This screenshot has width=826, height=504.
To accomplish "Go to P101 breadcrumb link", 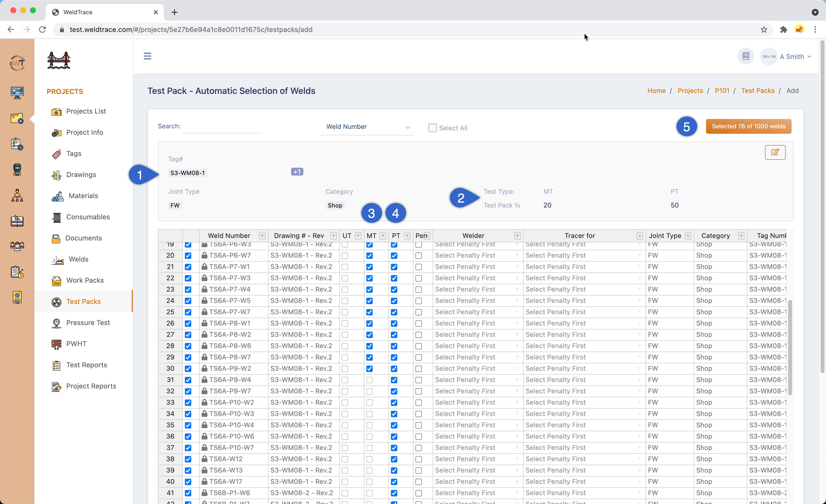I will click(x=722, y=90).
